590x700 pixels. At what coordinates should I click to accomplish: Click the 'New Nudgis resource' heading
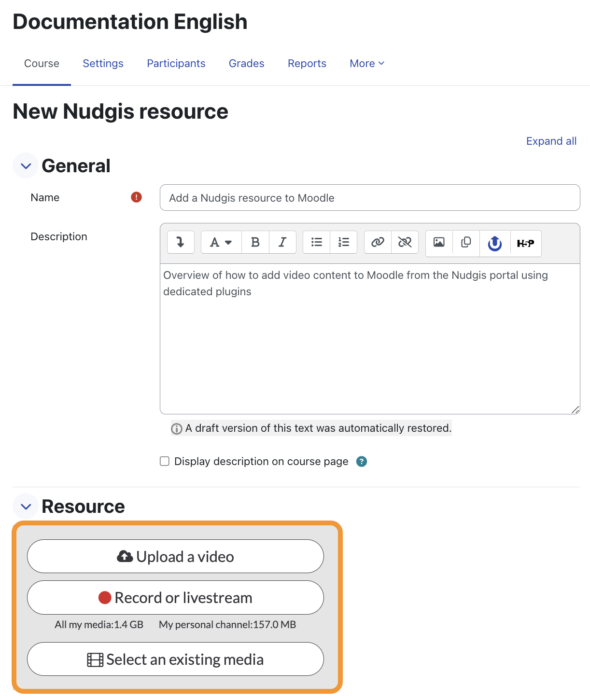tap(120, 111)
